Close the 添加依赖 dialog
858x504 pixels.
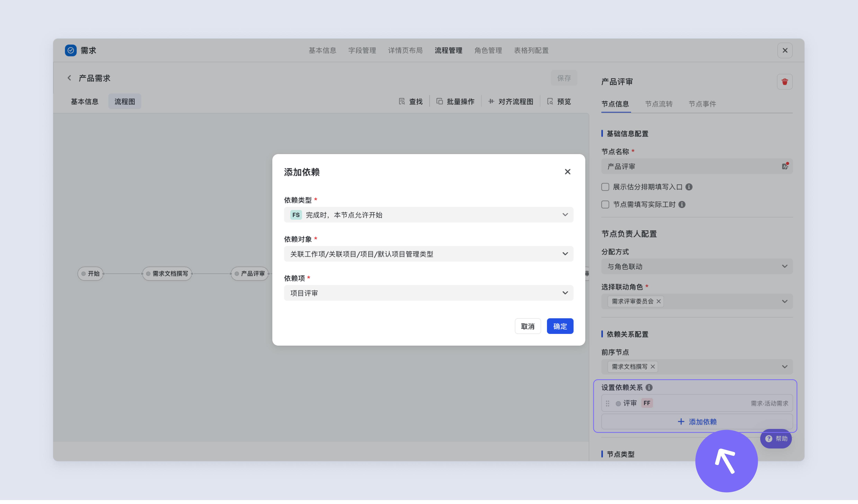(567, 172)
